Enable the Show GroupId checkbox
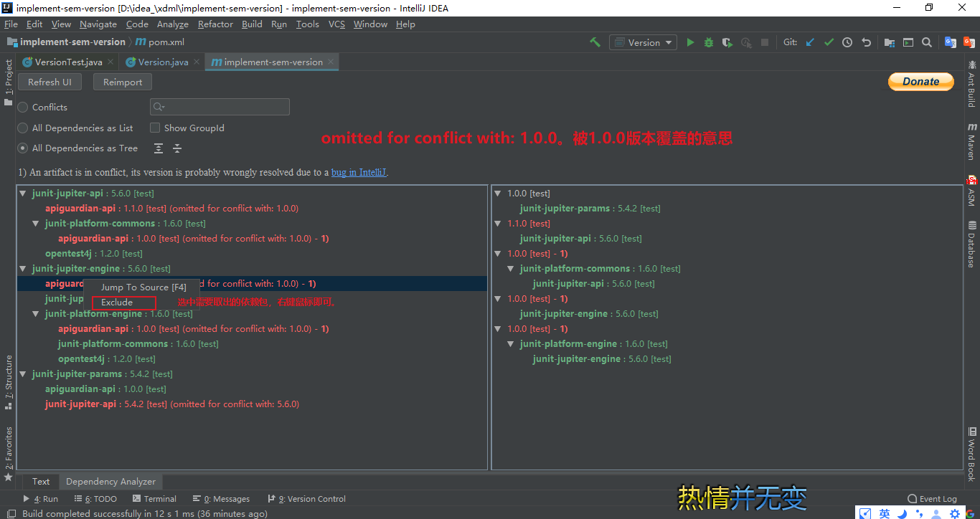This screenshot has width=980, height=519. [x=155, y=128]
